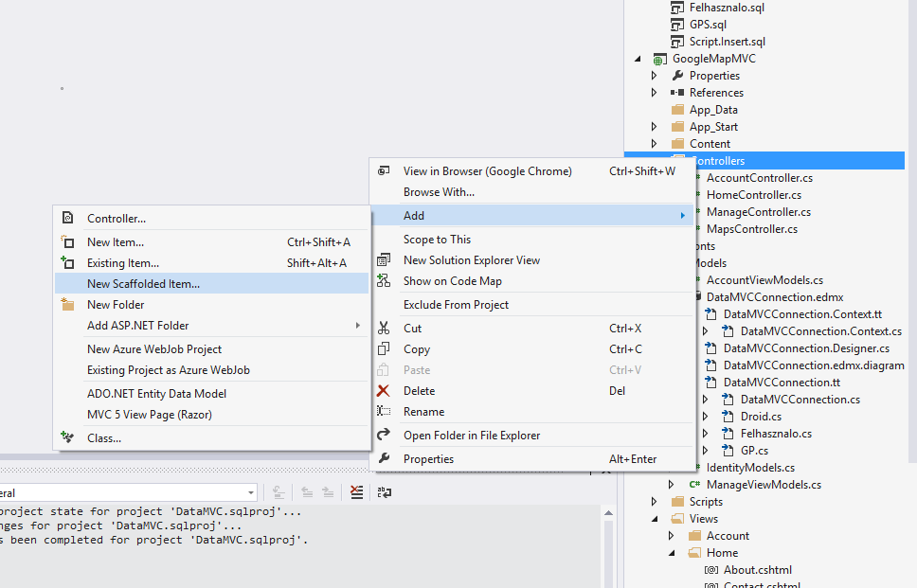The height and width of the screenshot is (588, 917).
Task: Expand the Content folder
Action: [x=655, y=143]
